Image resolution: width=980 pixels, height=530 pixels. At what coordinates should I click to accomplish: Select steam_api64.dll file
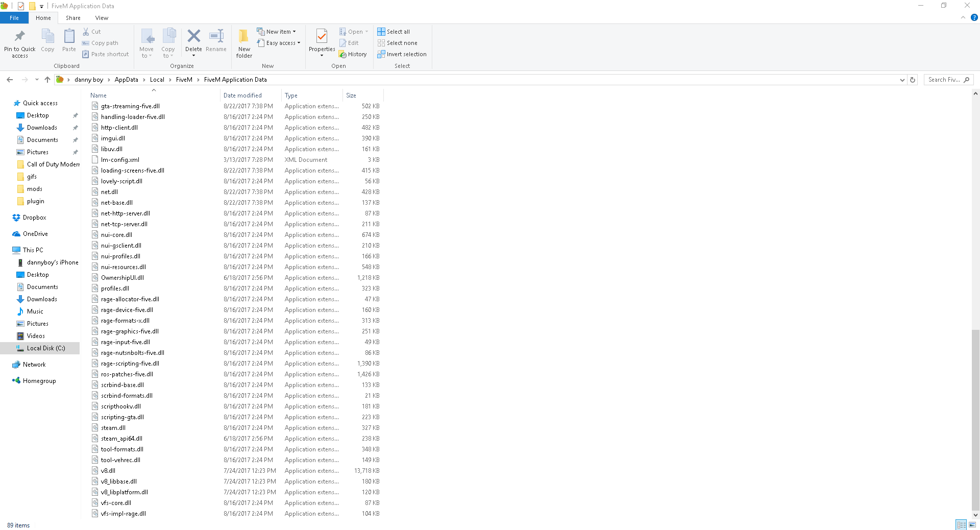coord(121,439)
